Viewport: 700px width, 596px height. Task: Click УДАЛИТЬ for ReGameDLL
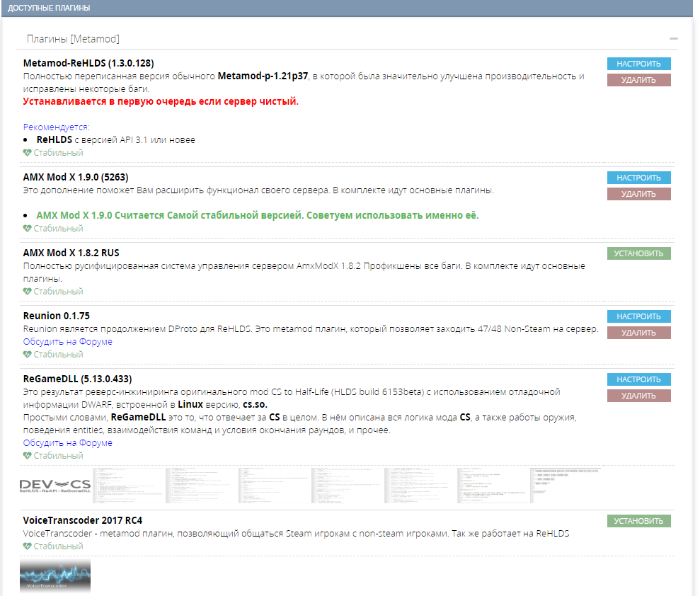pos(639,396)
